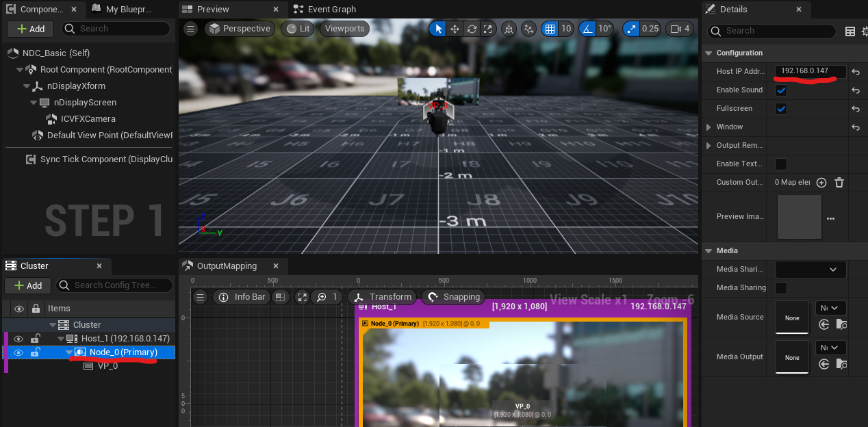Open the Transform menu in OutputMapping
Image resolution: width=868 pixels, height=427 pixels.
(383, 297)
